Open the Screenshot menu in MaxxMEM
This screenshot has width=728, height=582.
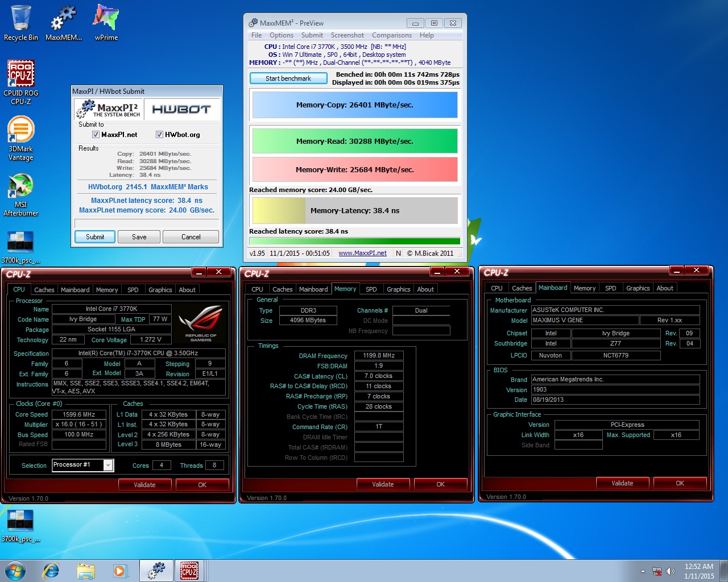348,35
